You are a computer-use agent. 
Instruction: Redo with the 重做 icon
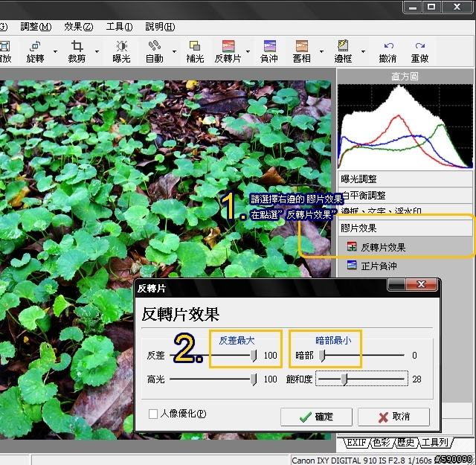tap(420, 46)
